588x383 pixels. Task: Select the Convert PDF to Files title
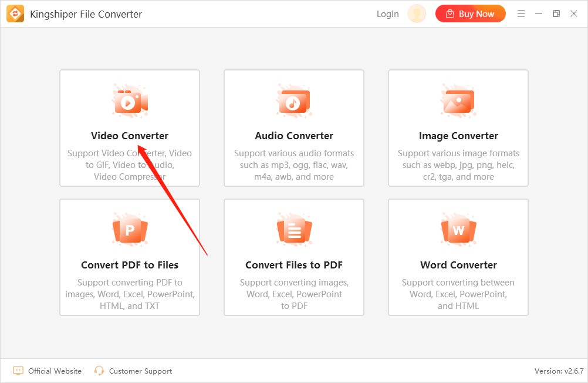(x=130, y=265)
